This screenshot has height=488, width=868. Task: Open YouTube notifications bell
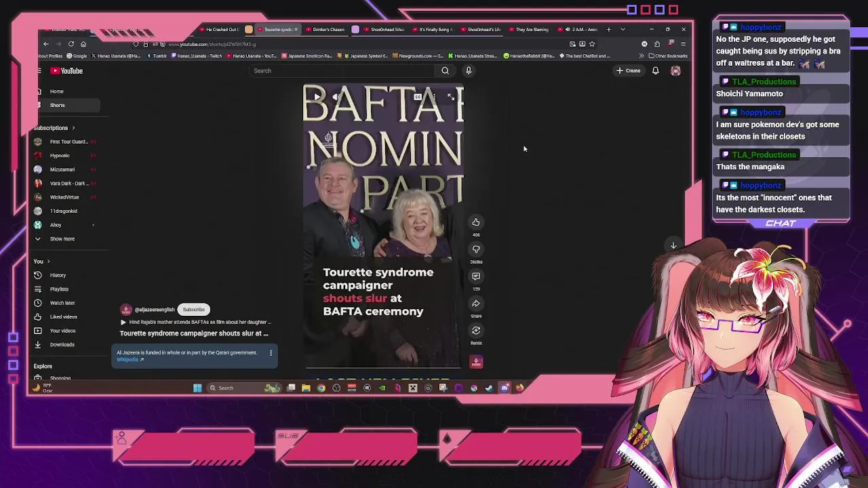point(655,70)
